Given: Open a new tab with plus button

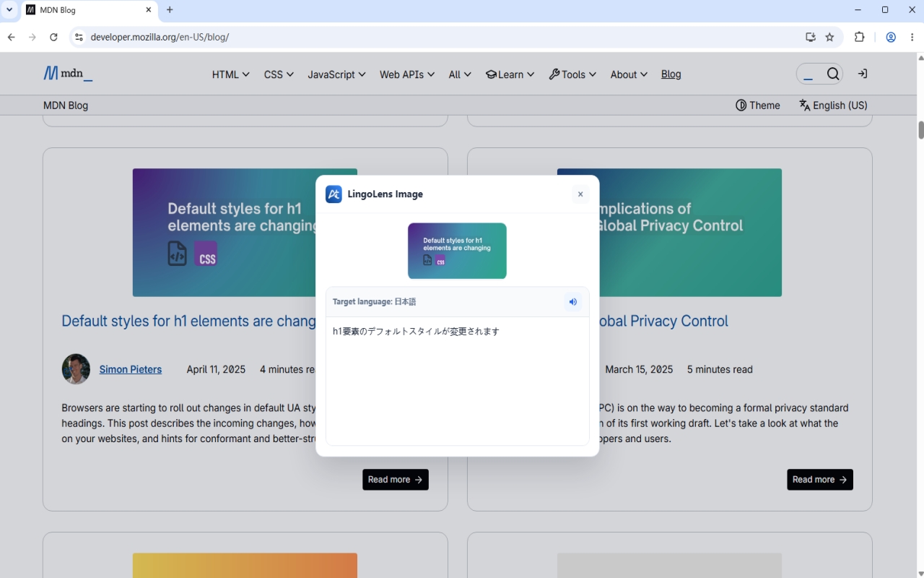Looking at the screenshot, I should tap(170, 10).
